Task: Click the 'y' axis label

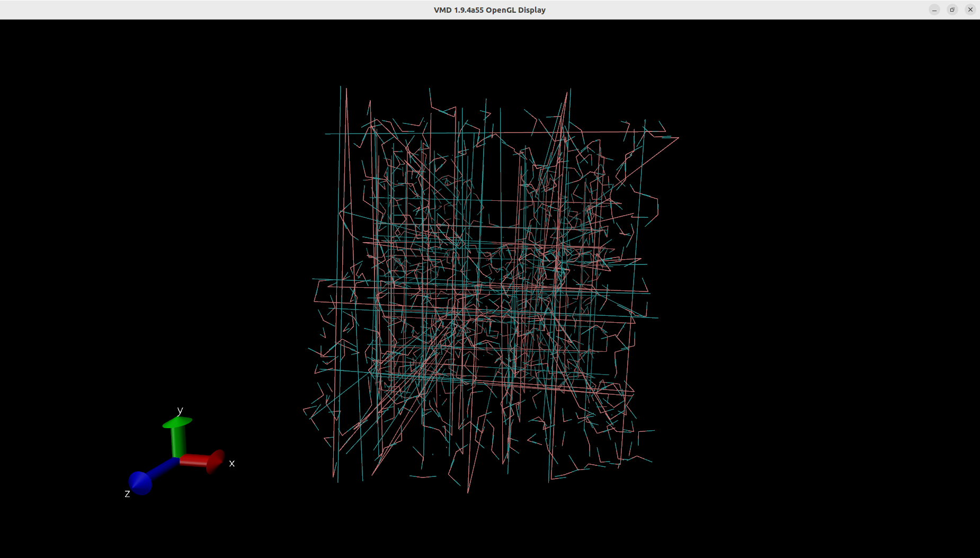Action: pyautogui.click(x=180, y=410)
